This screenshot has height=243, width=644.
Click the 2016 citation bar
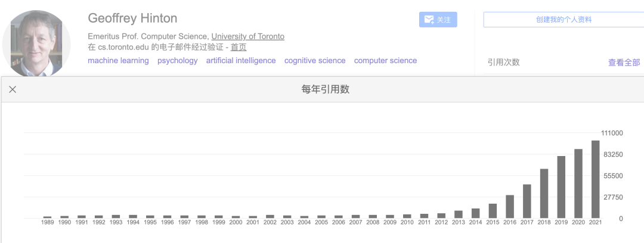(510, 207)
